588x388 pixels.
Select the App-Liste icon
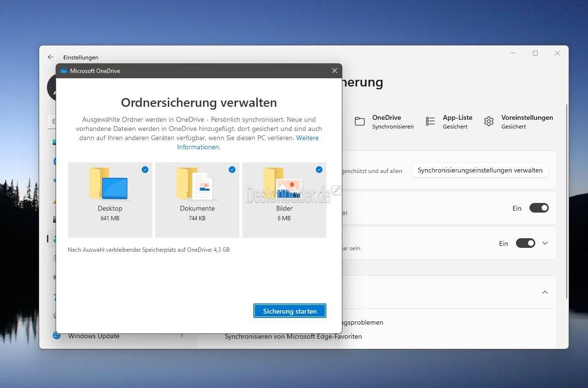click(x=430, y=121)
